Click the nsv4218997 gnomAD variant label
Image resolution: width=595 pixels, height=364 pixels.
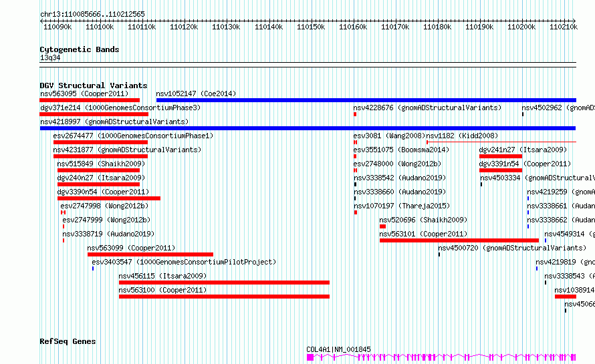coord(114,122)
